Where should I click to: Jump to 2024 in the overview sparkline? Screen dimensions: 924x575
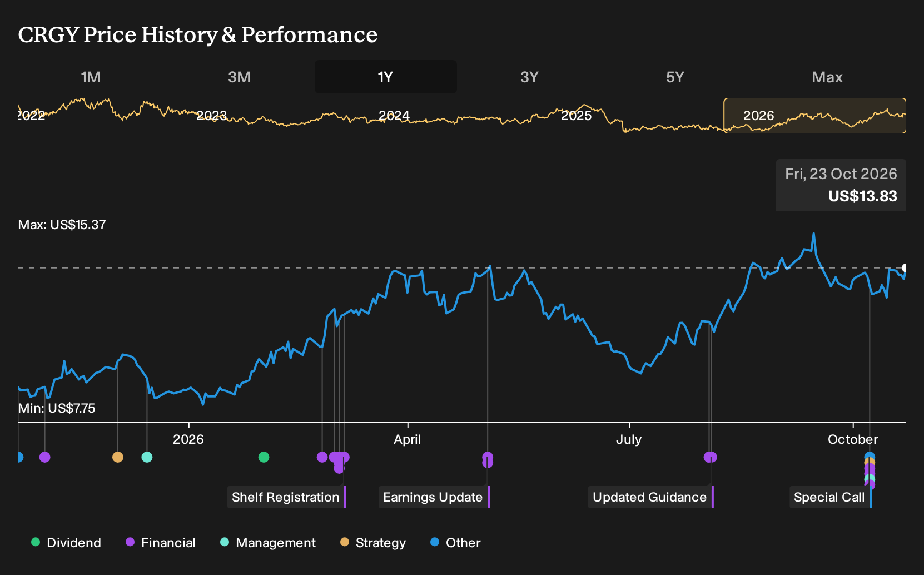394,116
